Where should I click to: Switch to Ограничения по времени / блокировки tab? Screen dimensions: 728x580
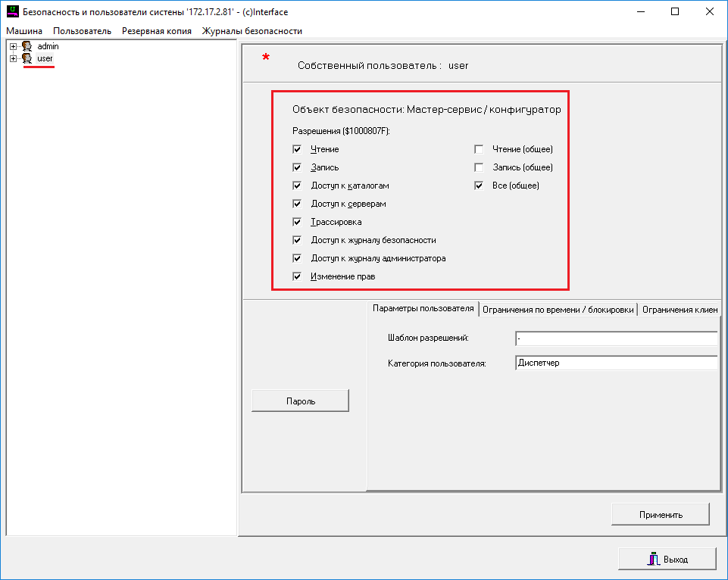click(x=558, y=309)
